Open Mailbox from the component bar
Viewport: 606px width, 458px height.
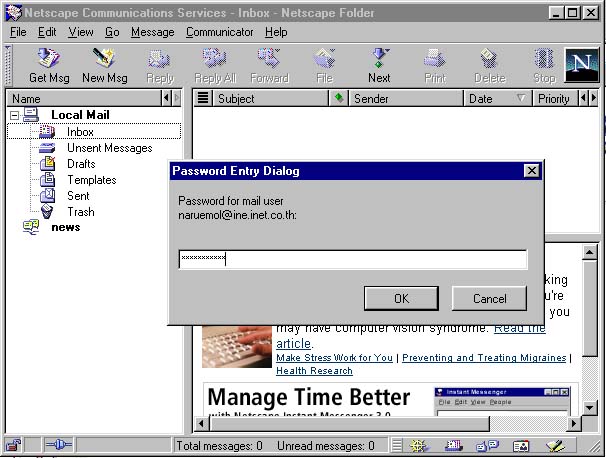[x=454, y=446]
